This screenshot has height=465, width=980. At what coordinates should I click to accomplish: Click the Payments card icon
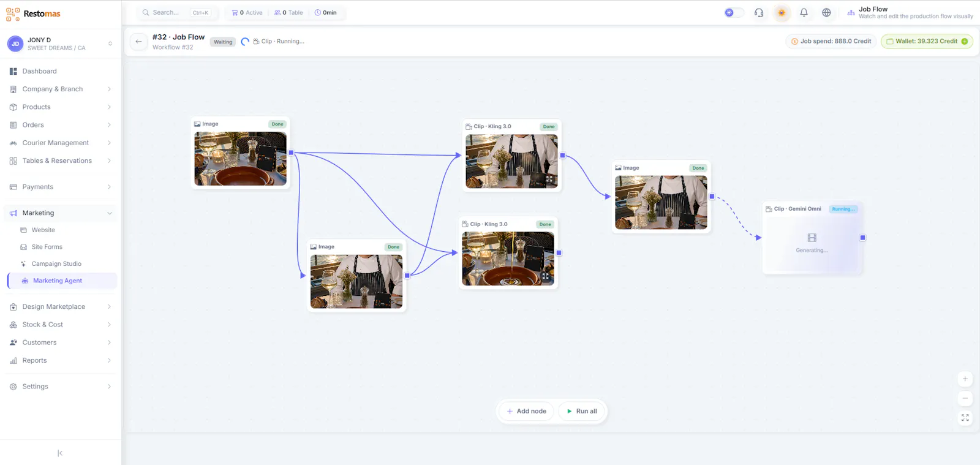pos(13,187)
